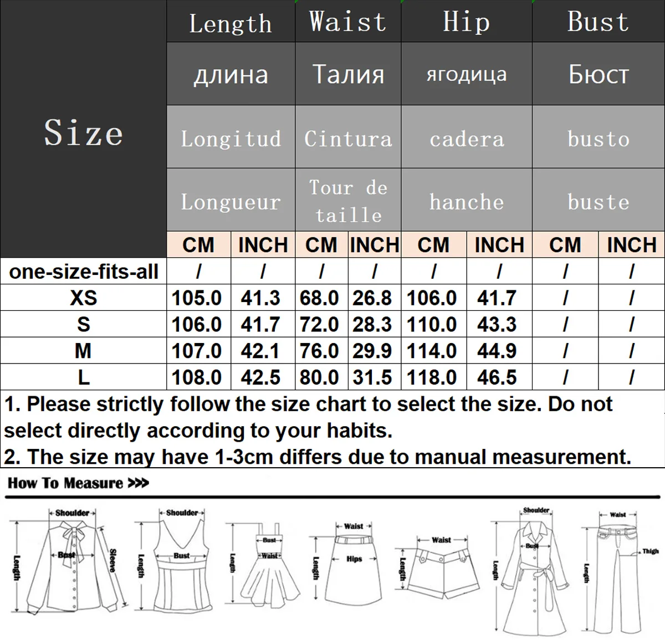This screenshot has height=644, width=665.
Task: Click the Spanish header cadera
Action: [x=466, y=138]
